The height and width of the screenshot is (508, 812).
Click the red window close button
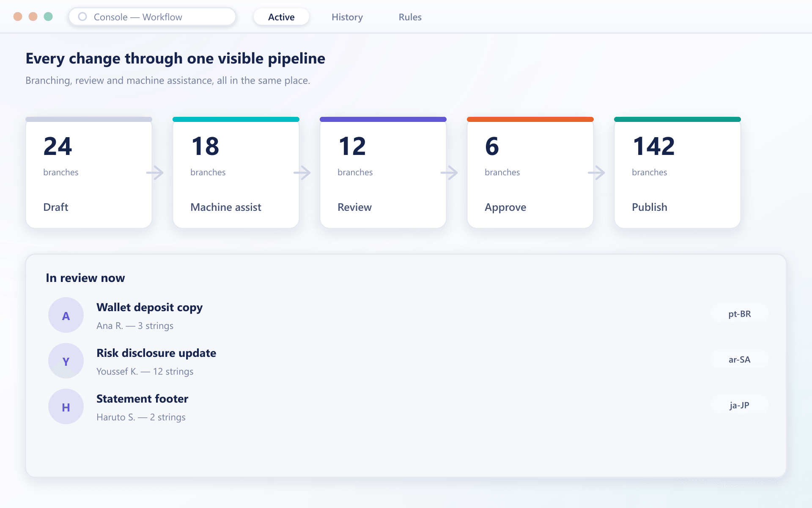click(18, 17)
